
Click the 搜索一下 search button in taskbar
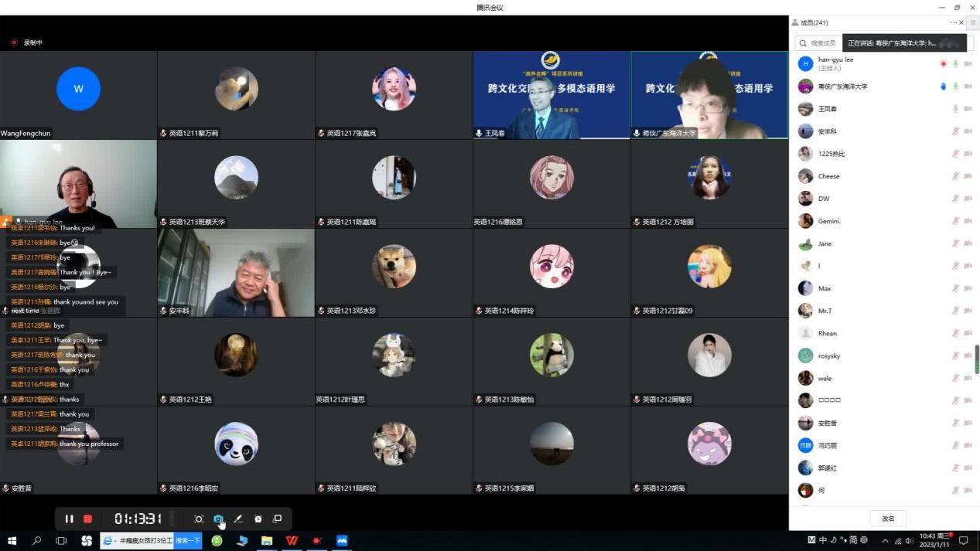coord(188,541)
